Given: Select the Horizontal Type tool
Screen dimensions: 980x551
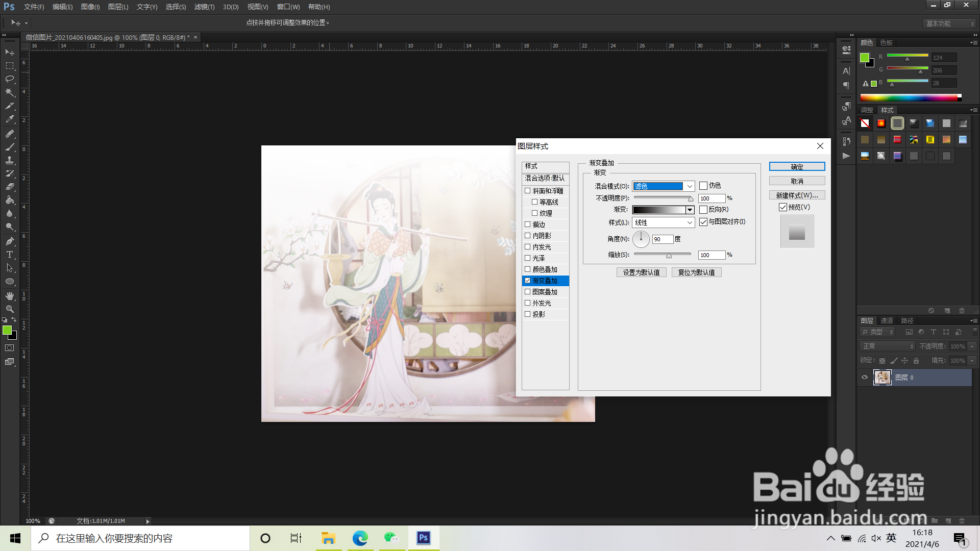Looking at the screenshot, I should (10, 254).
